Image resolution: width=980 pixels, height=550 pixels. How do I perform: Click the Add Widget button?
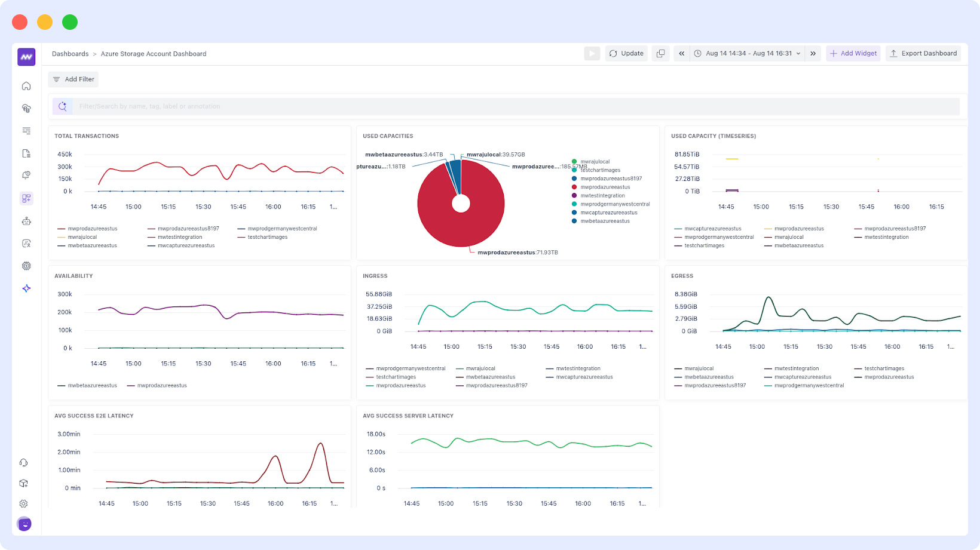(x=853, y=53)
